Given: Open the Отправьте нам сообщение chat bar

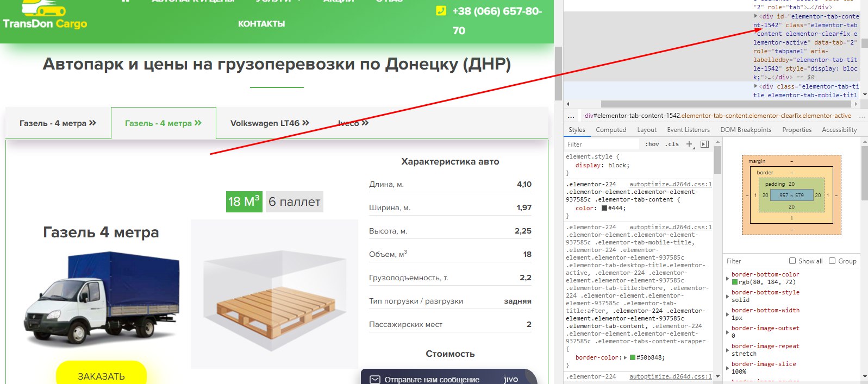Looking at the screenshot, I should tap(449, 377).
